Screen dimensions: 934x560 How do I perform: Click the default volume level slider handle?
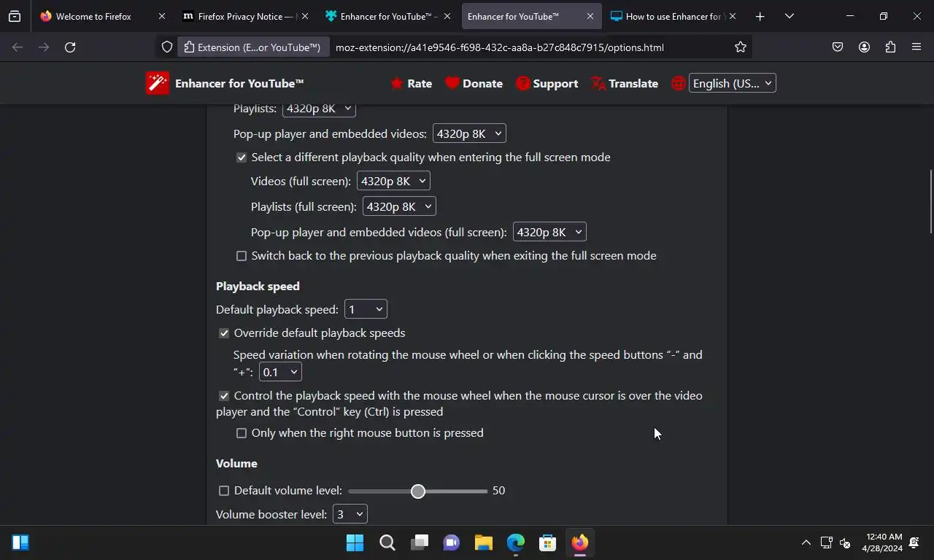click(418, 491)
